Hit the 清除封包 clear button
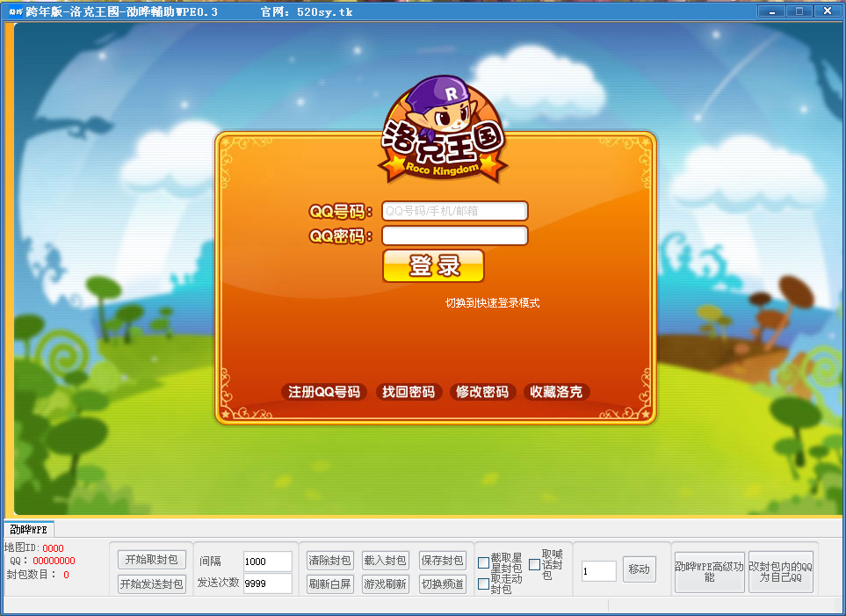This screenshot has width=846, height=616. click(x=329, y=561)
